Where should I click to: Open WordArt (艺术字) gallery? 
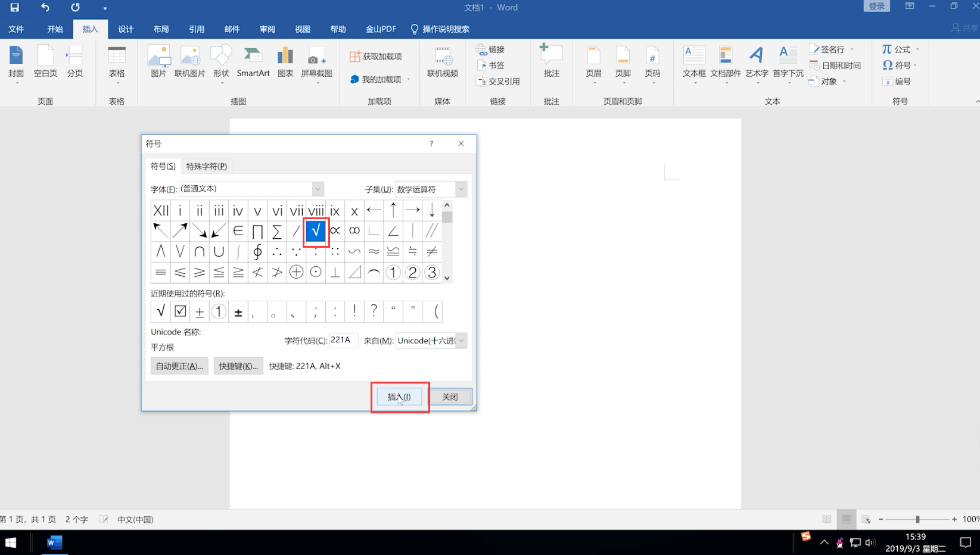[x=757, y=64]
